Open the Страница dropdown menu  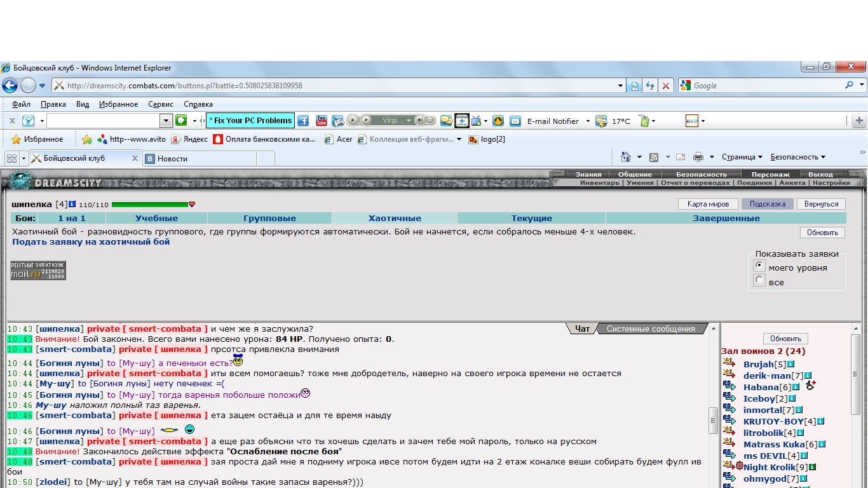click(x=742, y=157)
